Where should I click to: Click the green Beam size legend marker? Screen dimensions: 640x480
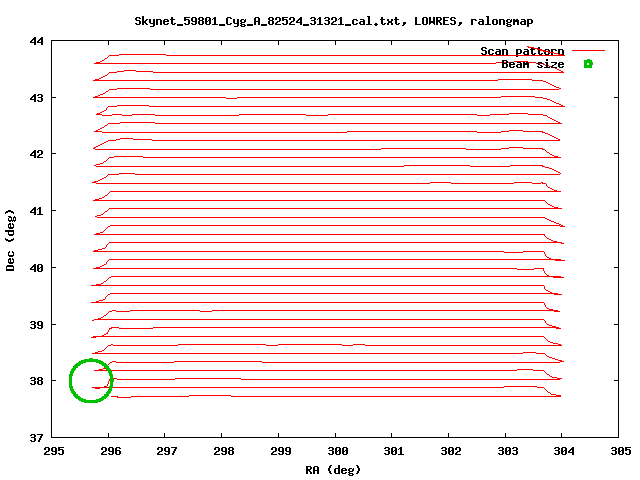(x=588, y=64)
